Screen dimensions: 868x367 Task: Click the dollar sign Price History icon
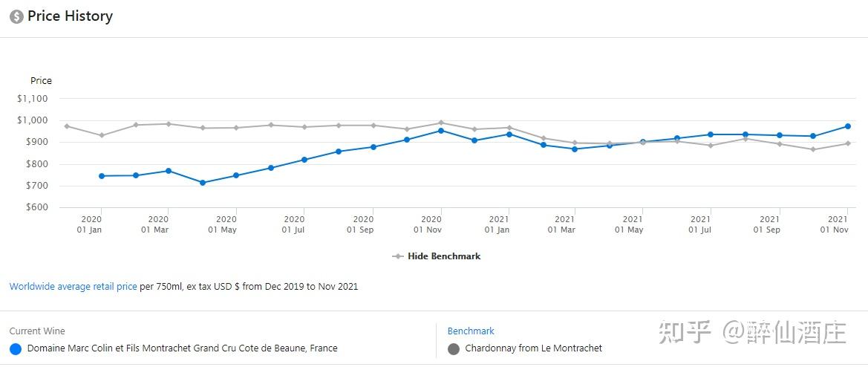[16, 16]
